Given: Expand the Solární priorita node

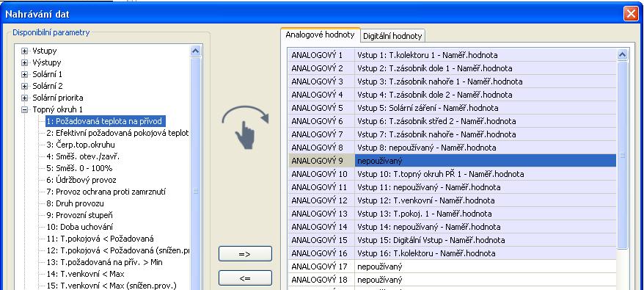Looking at the screenshot, I should [x=25, y=98].
